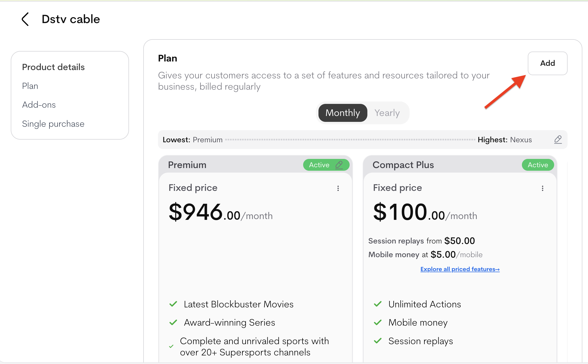Viewport: 588px width, 364px height.
Task: Click the Compact Plus plan title
Action: 403,165
